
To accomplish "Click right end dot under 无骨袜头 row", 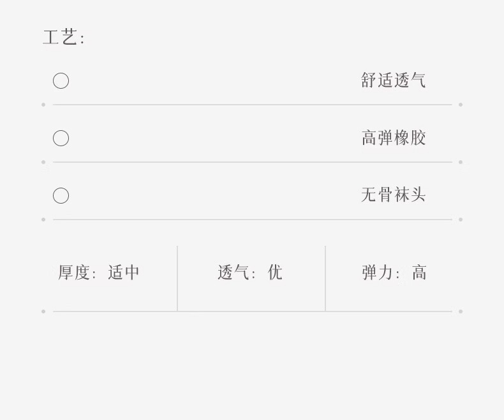I will click(x=461, y=220).
